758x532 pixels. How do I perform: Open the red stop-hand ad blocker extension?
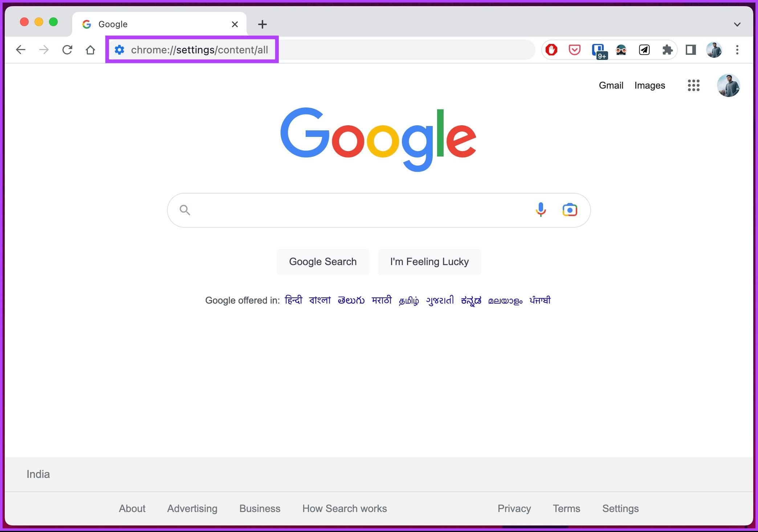pos(551,50)
